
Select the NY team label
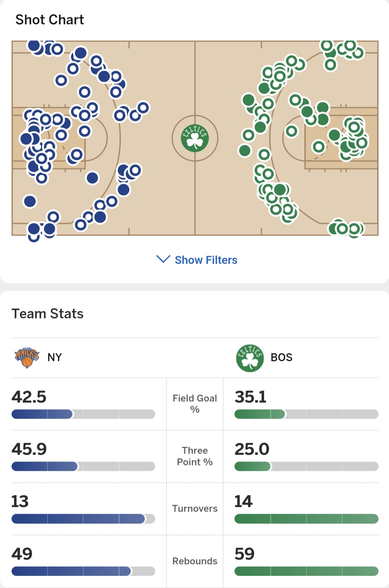click(x=55, y=357)
